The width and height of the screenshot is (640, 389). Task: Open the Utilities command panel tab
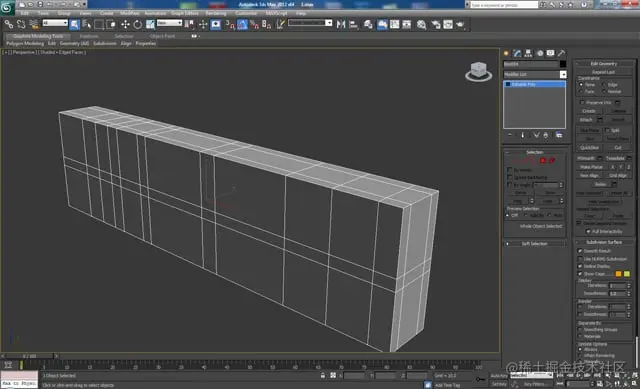tap(562, 53)
